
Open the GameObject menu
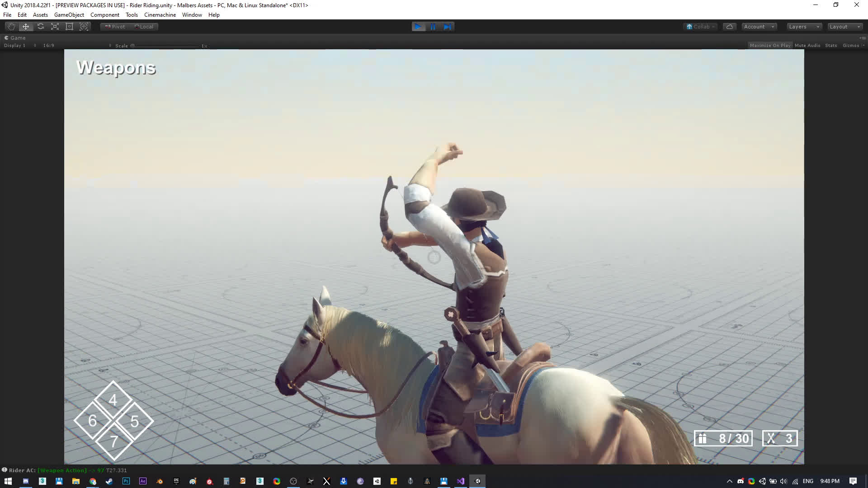click(69, 15)
